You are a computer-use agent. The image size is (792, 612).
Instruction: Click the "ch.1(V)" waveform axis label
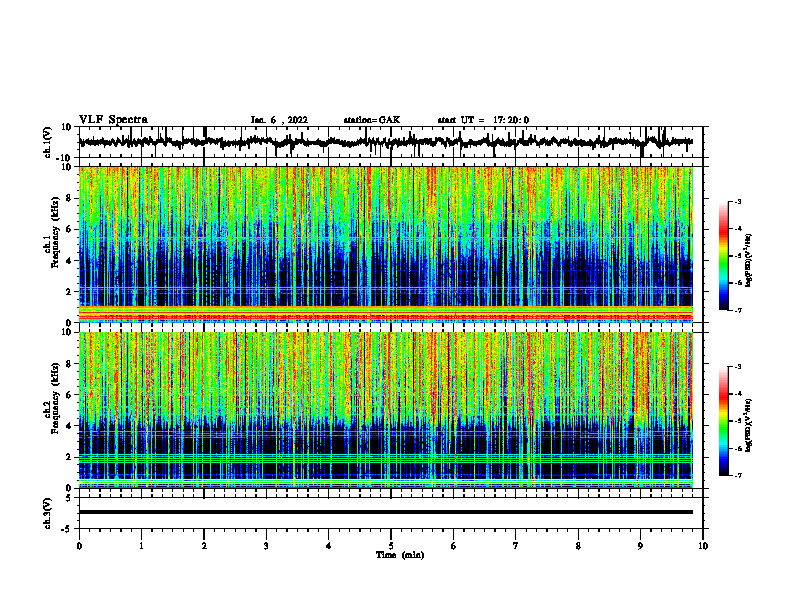click(x=47, y=142)
